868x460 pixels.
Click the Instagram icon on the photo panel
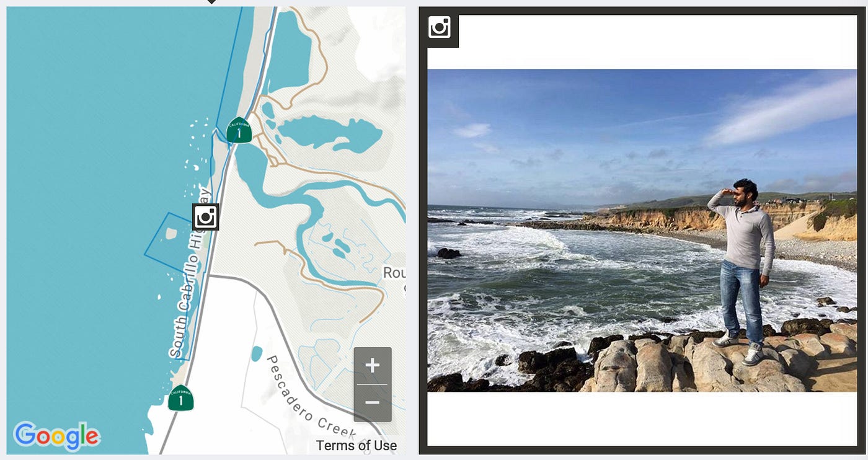pos(440,27)
